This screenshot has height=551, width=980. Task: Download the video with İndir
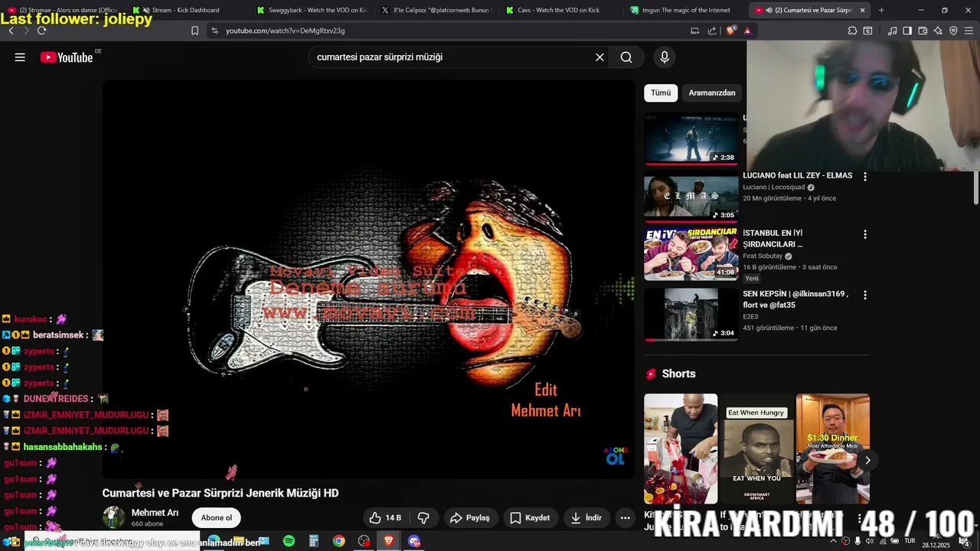(586, 518)
